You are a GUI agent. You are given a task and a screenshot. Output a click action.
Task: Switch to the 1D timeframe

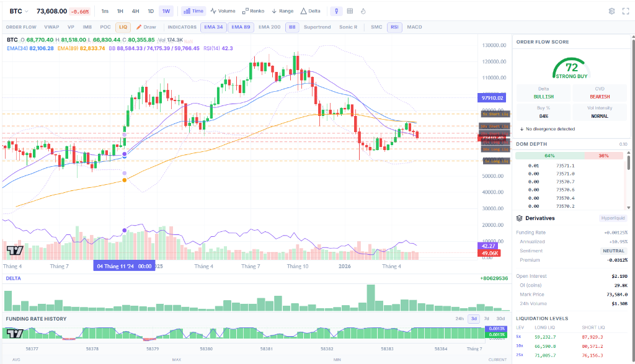(151, 11)
